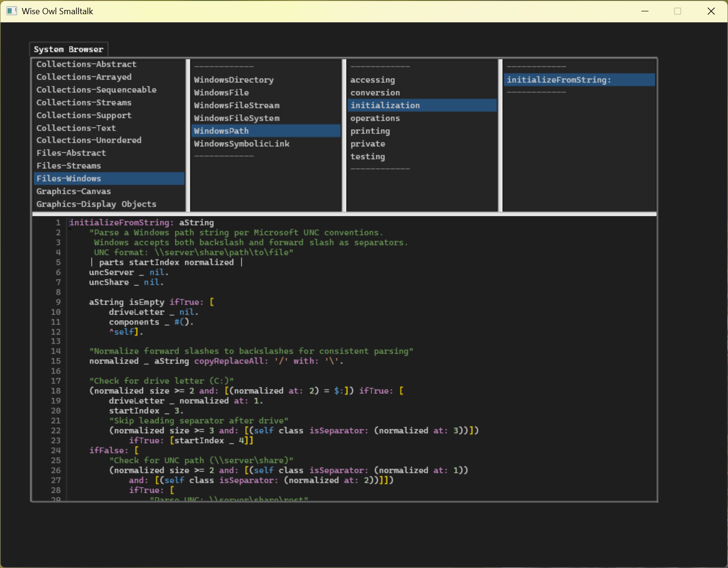Select the Graphics-Canvas category
The width and height of the screenshot is (728, 568).
point(73,191)
